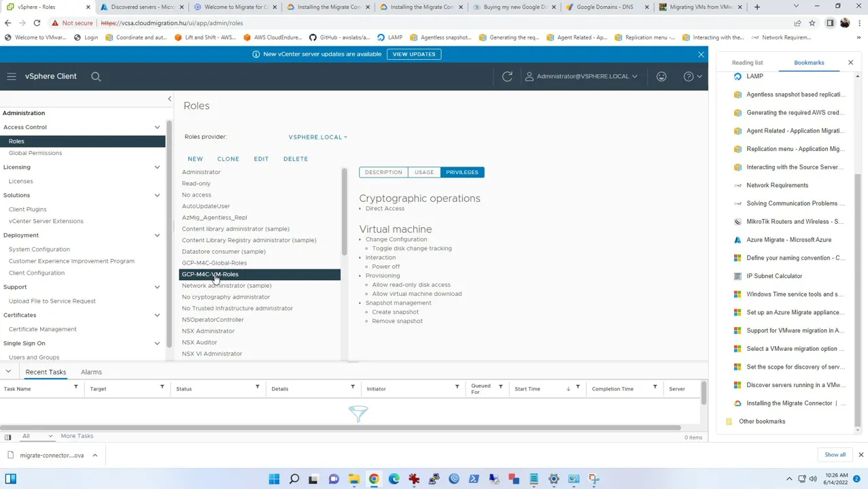Collapse the Single Sign On section
Screen dimensions: 868x489
click(157, 343)
